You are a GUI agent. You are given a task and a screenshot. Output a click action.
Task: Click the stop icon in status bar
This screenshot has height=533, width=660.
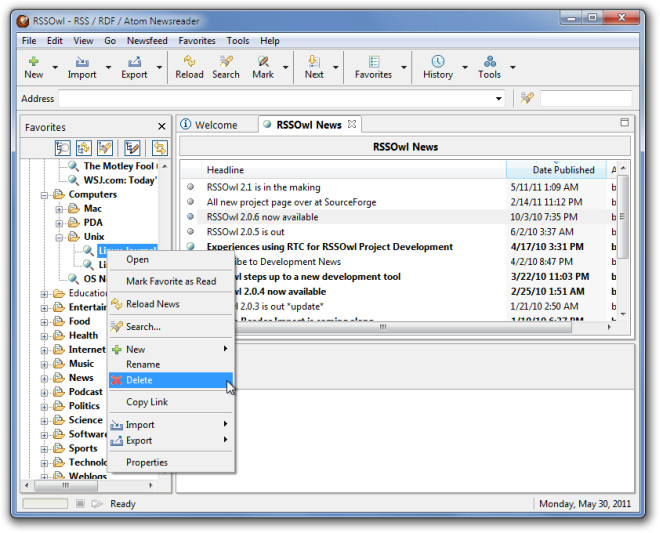[80, 504]
